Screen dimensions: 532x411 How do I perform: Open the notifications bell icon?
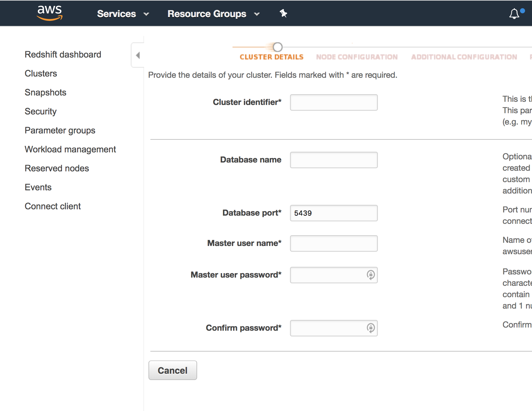pos(514,14)
